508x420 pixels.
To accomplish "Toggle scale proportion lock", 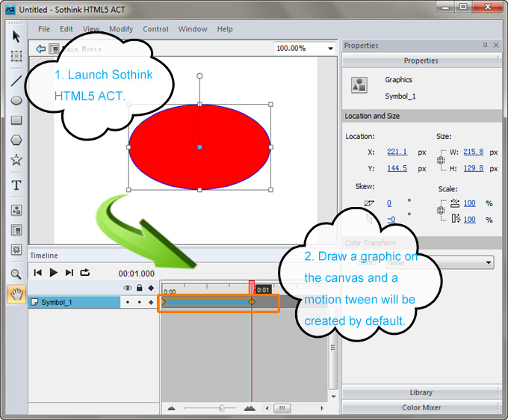I will click(440, 211).
